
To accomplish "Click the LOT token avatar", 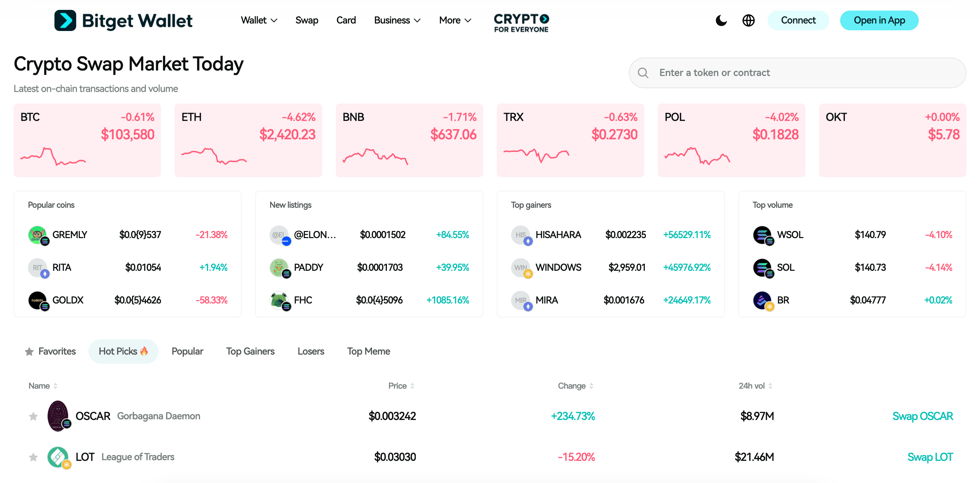I will [58, 457].
